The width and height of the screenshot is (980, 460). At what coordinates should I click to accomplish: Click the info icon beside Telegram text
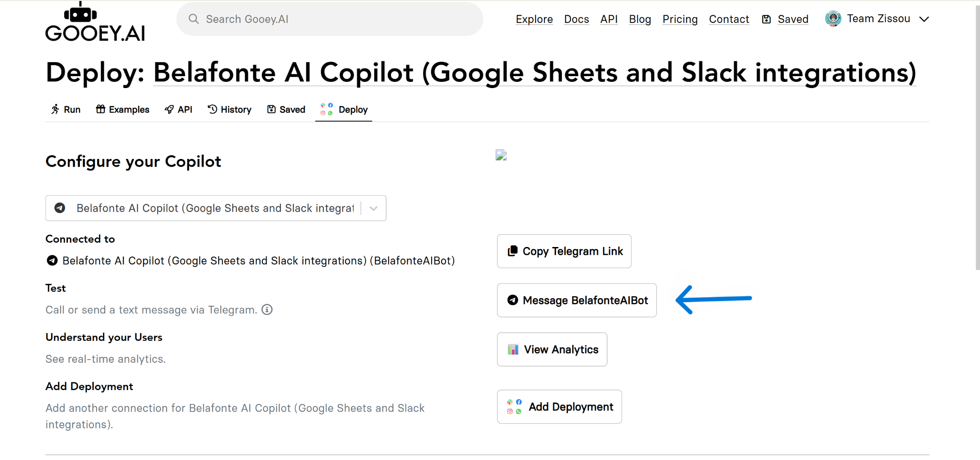tap(267, 310)
